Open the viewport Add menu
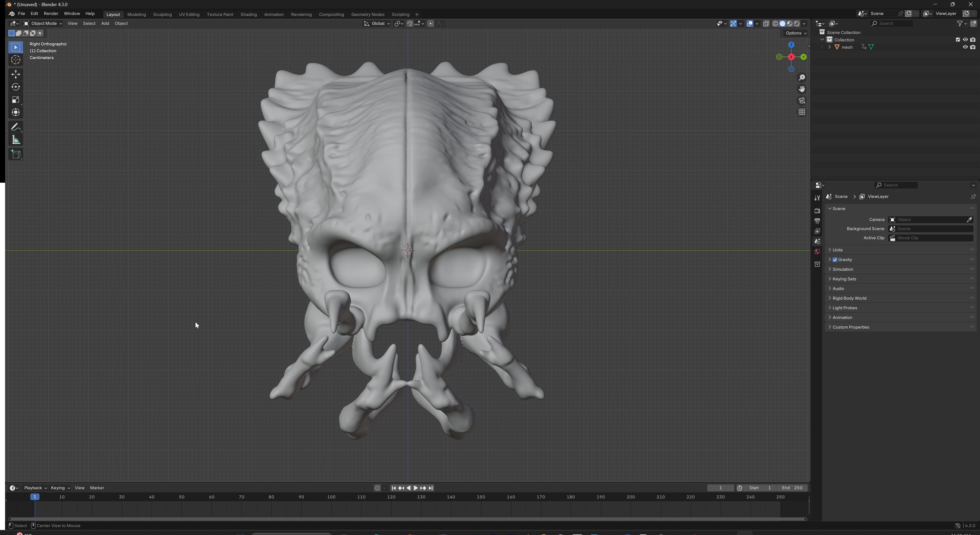The width and height of the screenshot is (980, 535). [x=105, y=24]
